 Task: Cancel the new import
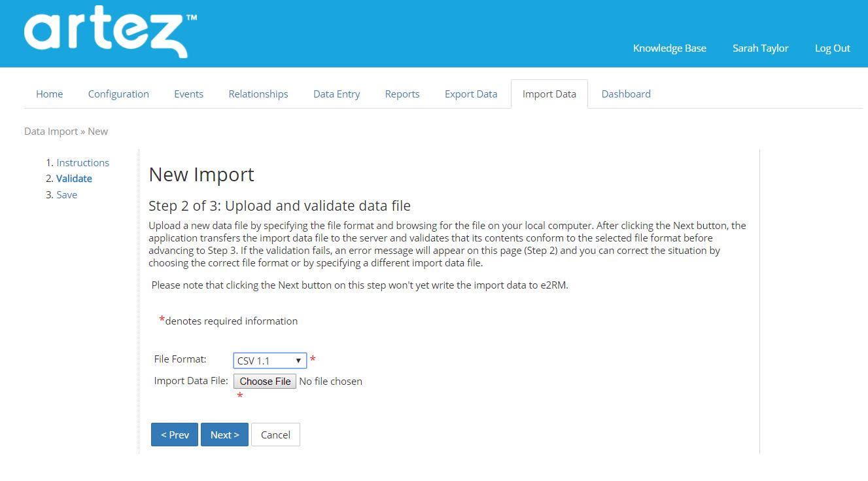tap(275, 435)
